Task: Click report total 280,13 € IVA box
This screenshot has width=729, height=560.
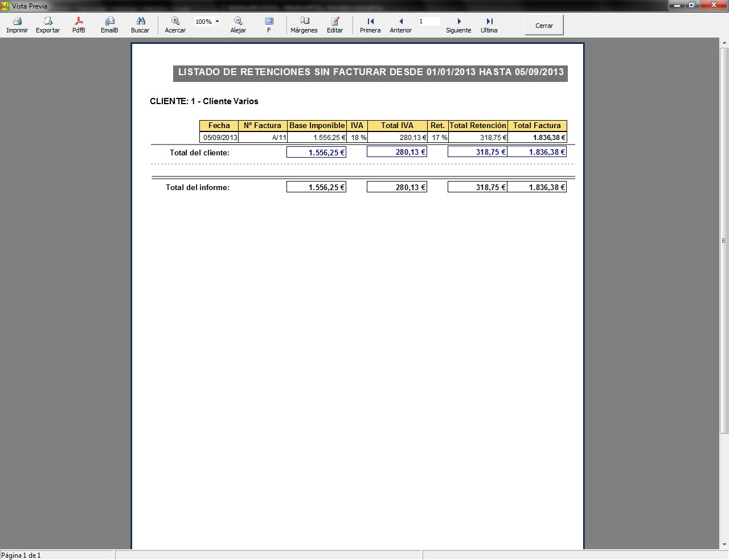Action: [x=397, y=187]
